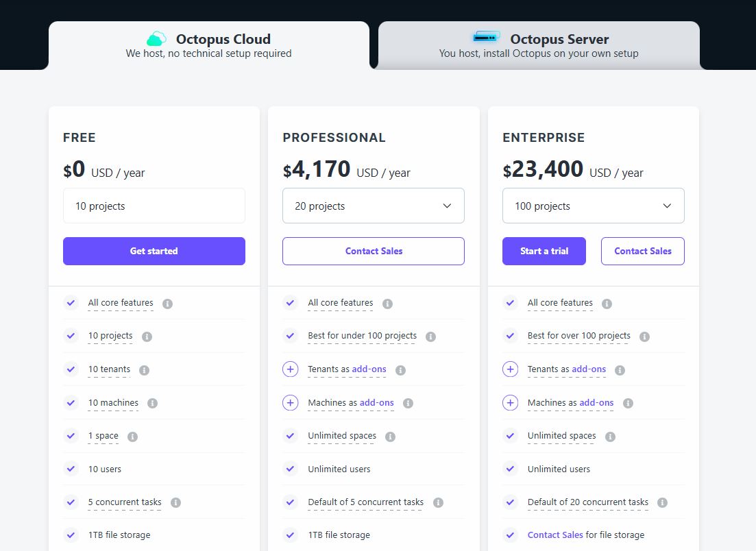Click the plus icon on Tenants as add-ons
Image resolution: width=756 pixels, height=551 pixels.
point(291,369)
